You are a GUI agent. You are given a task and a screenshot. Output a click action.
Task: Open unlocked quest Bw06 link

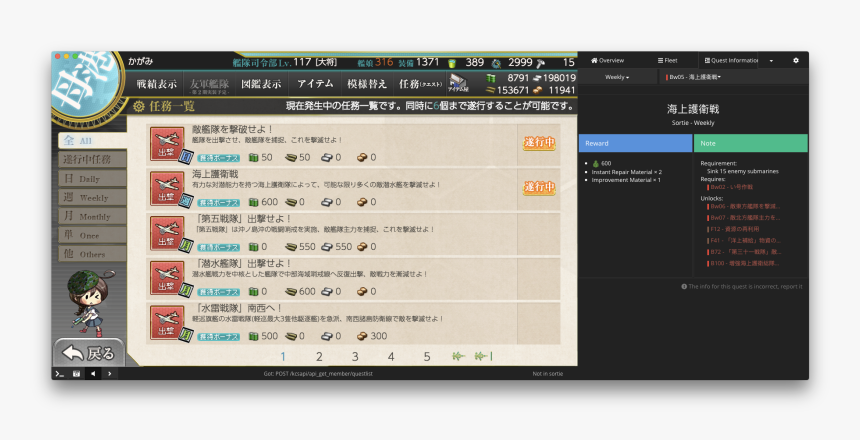click(744, 206)
